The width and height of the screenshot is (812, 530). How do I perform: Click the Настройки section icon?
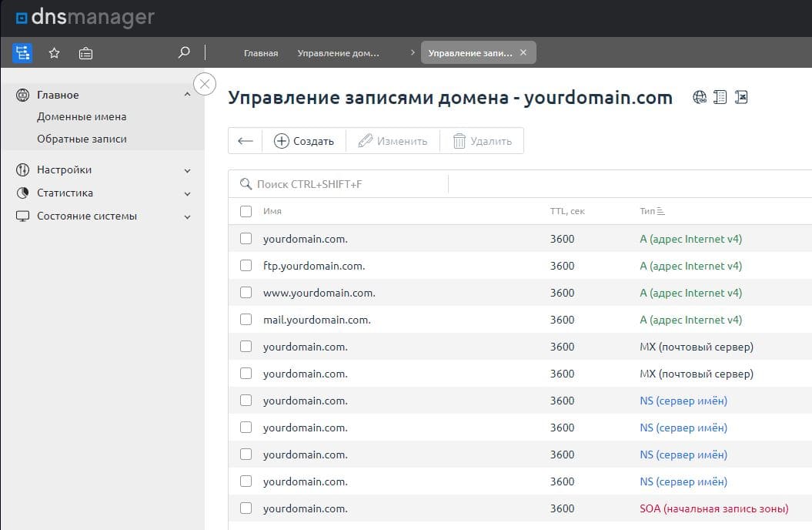click(22, 169)
